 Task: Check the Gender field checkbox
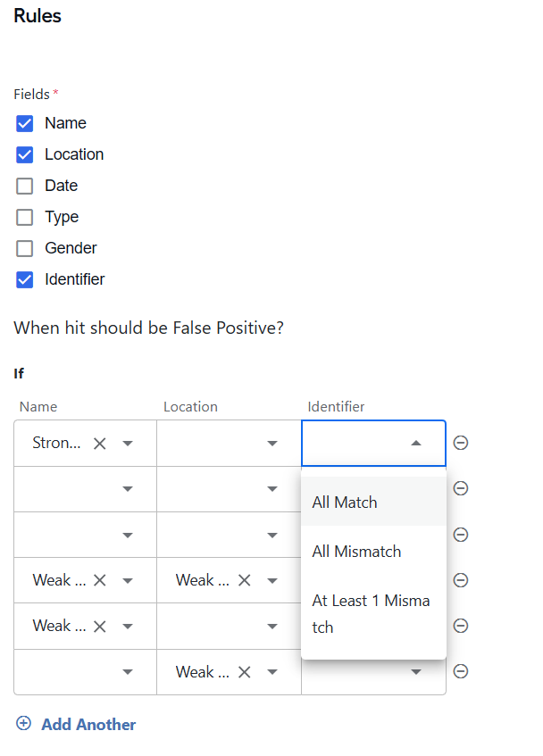[25, 248]
